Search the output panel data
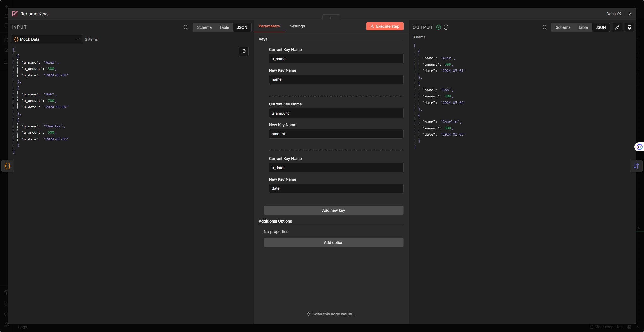Image resolution: width=644 pixels, height=332 pixels. 544,27
